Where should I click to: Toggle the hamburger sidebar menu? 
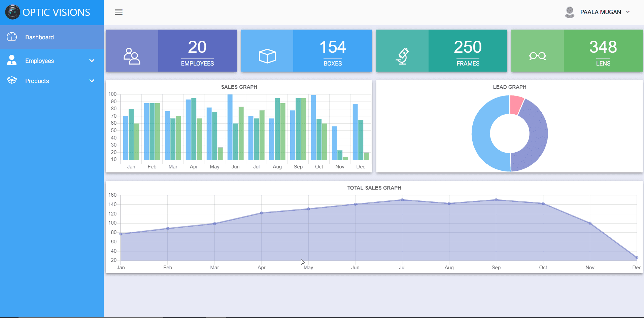118,12
